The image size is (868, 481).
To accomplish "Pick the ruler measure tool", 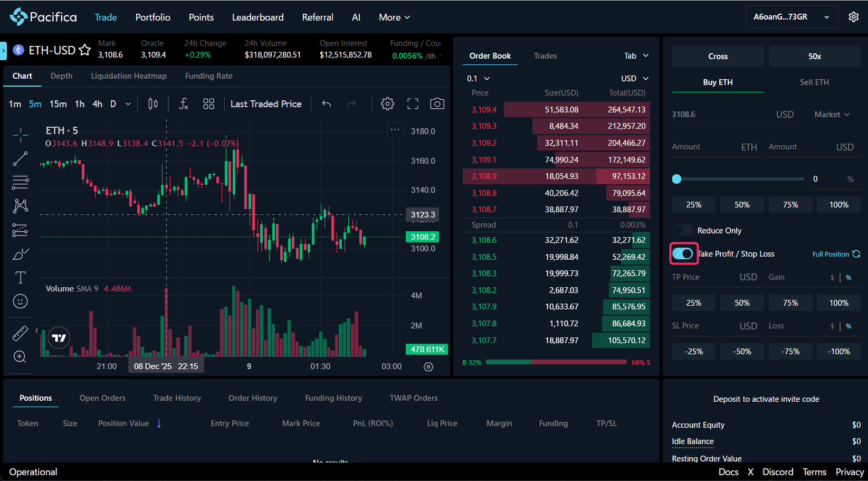I will click(20, 333).
